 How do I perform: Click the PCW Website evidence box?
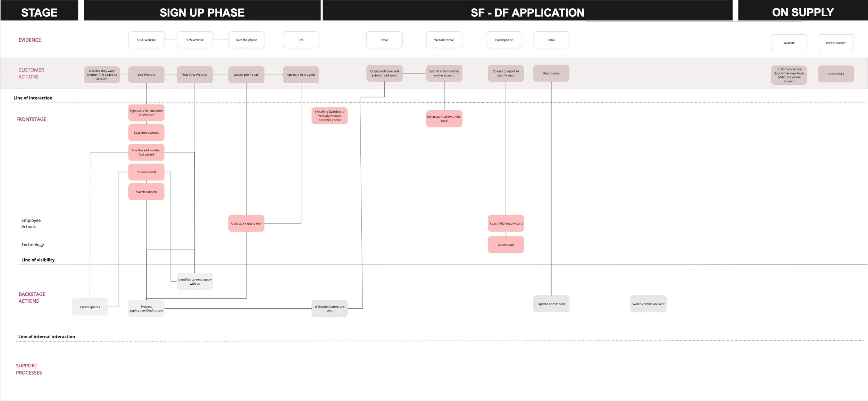pos(194,40)
